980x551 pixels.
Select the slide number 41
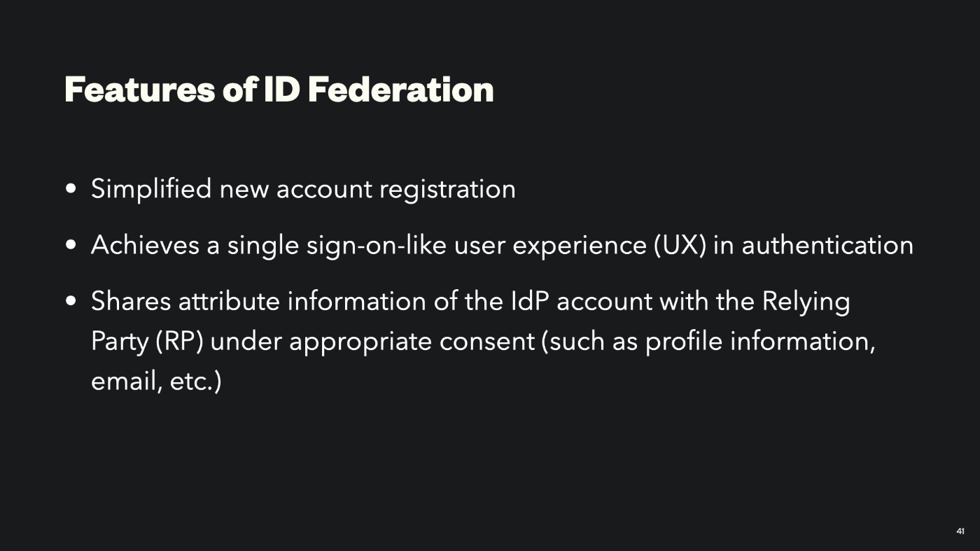(x=960, y=531)
